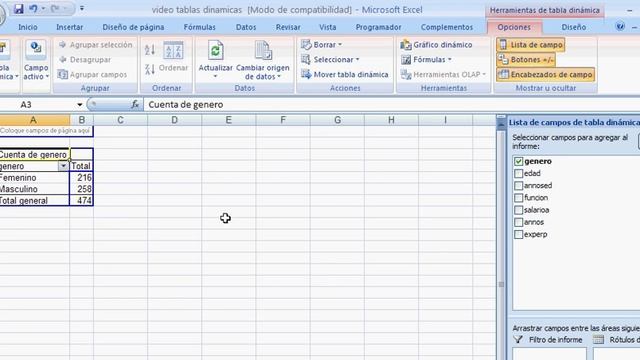Open the Revisar ribbon tab

288,27
